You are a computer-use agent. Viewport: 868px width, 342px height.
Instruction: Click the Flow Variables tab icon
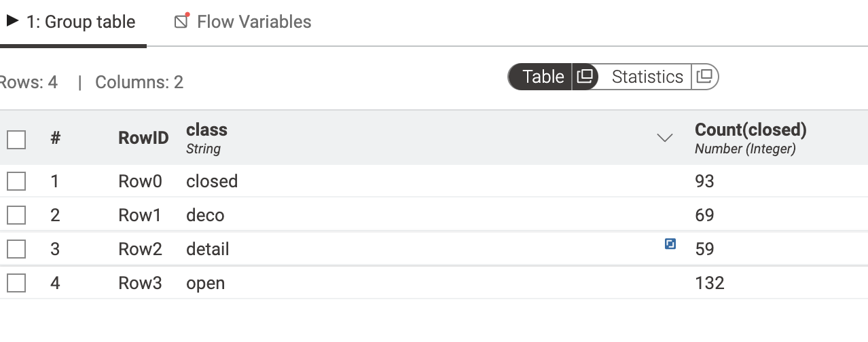pyautogui.click(x=181, y=21)
